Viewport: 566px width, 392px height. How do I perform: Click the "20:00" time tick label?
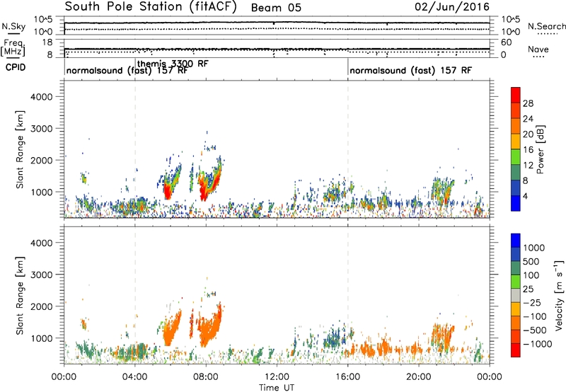(419, 377)
